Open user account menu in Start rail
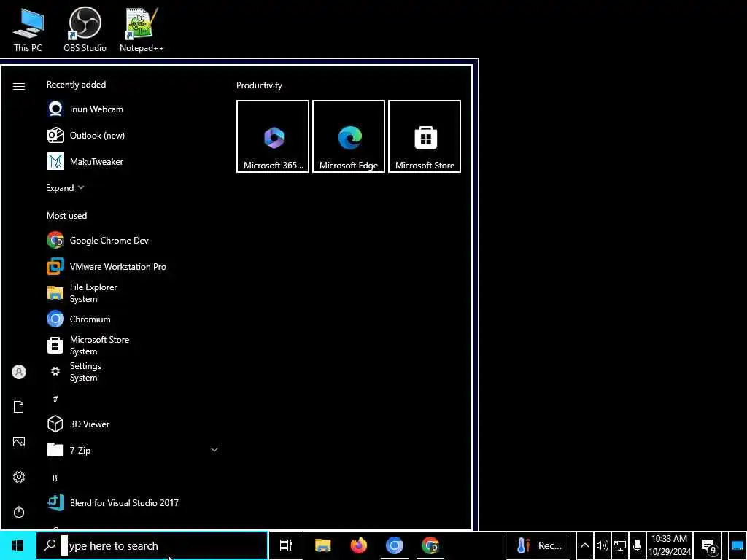Viewport: 747px width, 560px height. [18, 372]
